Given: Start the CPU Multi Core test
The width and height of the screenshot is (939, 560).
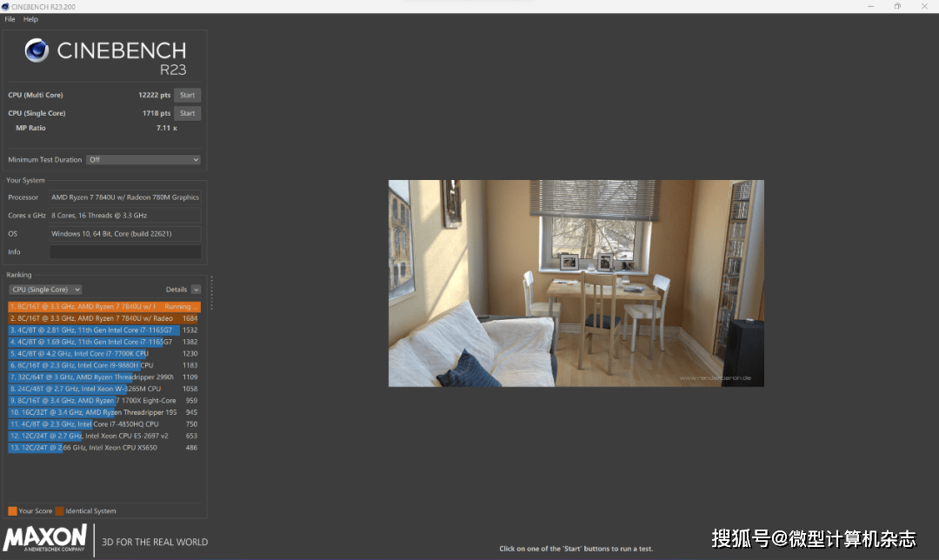Looking at the screenshot, I should (x=187, y=96).
